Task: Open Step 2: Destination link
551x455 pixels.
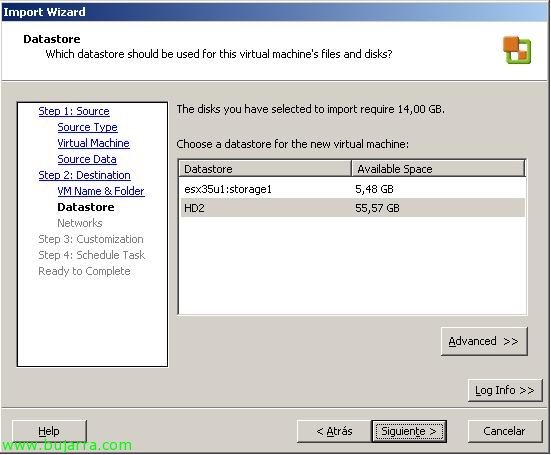Action: (x=84, y=175)
